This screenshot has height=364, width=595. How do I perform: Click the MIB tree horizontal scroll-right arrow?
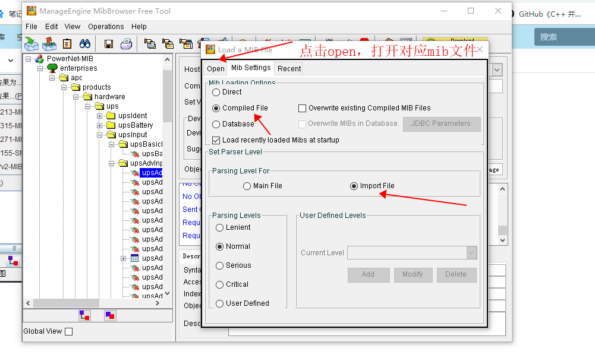pos(158,303)
